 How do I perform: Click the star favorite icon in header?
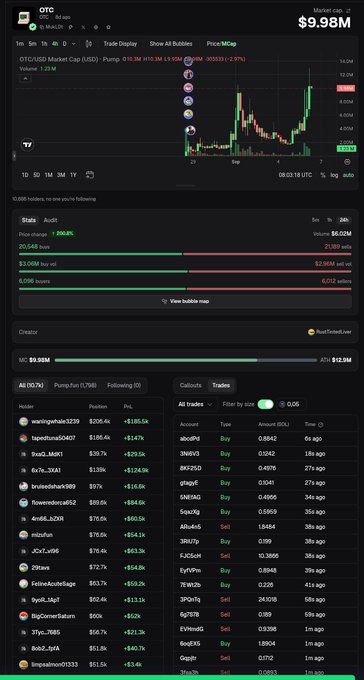pyautogui.click(x=108, y=27)
